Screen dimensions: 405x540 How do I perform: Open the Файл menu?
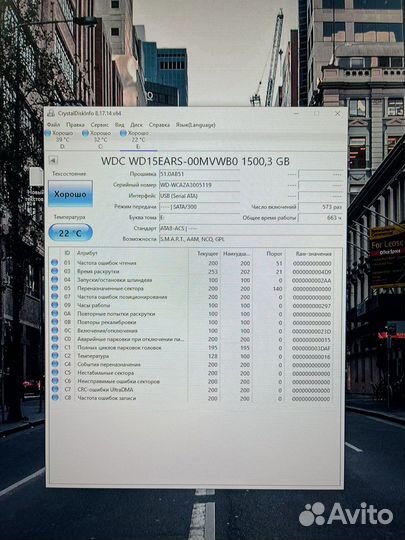[x=53, y=125]
